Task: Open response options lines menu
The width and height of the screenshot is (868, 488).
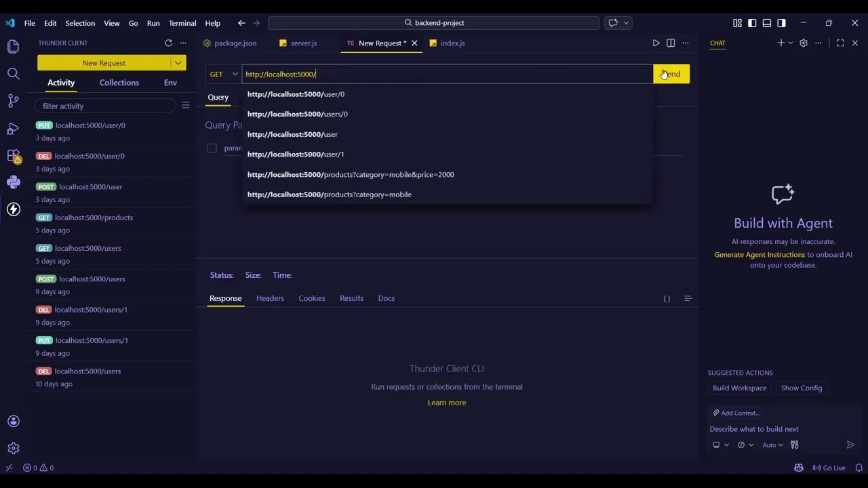Action: 688,298
